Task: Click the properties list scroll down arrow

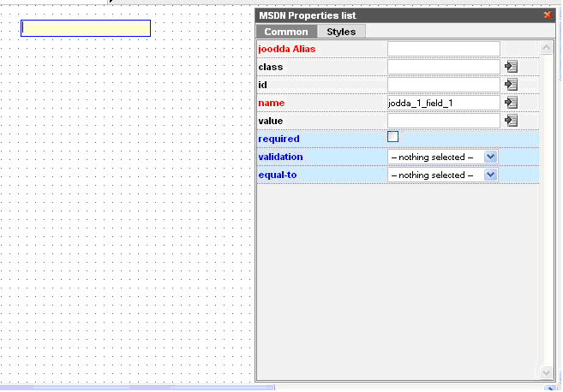Action: [546, 372]
